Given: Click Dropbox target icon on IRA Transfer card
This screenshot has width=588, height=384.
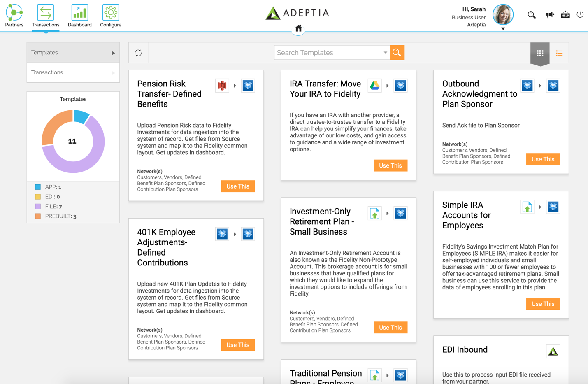Looking at the screenshot, I should [x=400, y=86].
